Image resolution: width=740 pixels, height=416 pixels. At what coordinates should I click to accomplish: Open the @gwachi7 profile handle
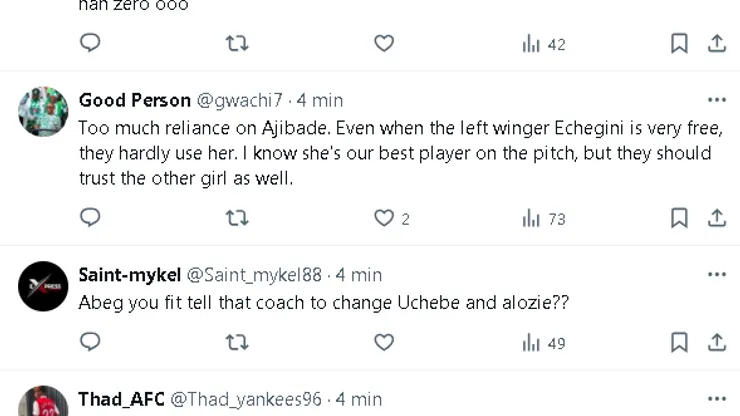[240, 100]
